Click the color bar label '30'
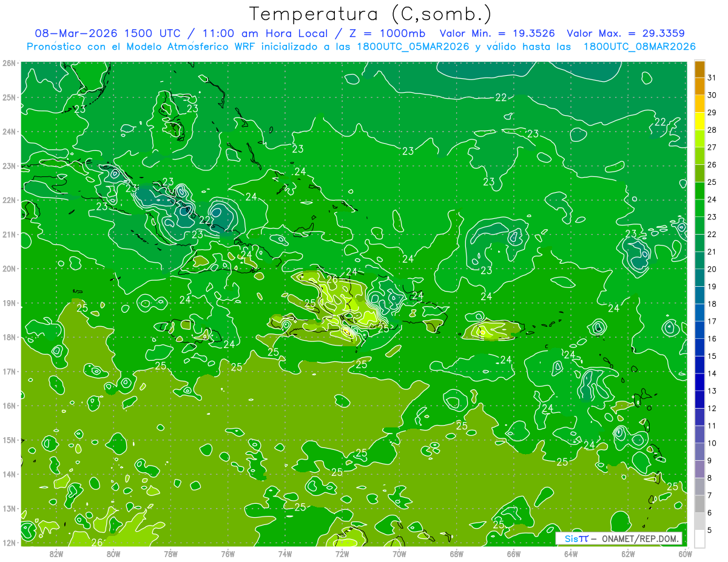This screenshot has height=562, width=728. (712, 95)
